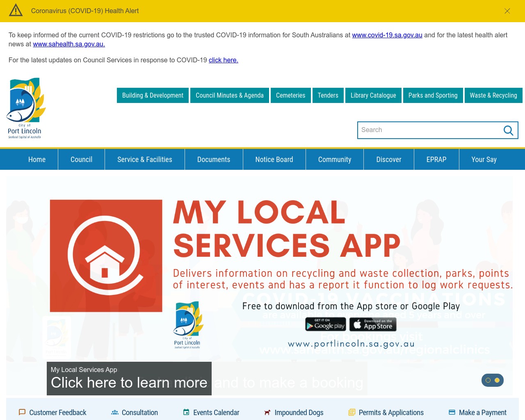Expand the Council navigation menu

(81, 160)
